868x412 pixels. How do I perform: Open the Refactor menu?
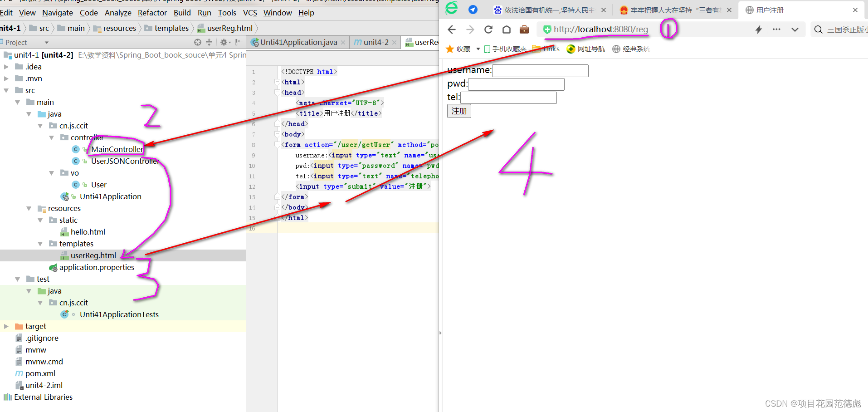point(152,13)
